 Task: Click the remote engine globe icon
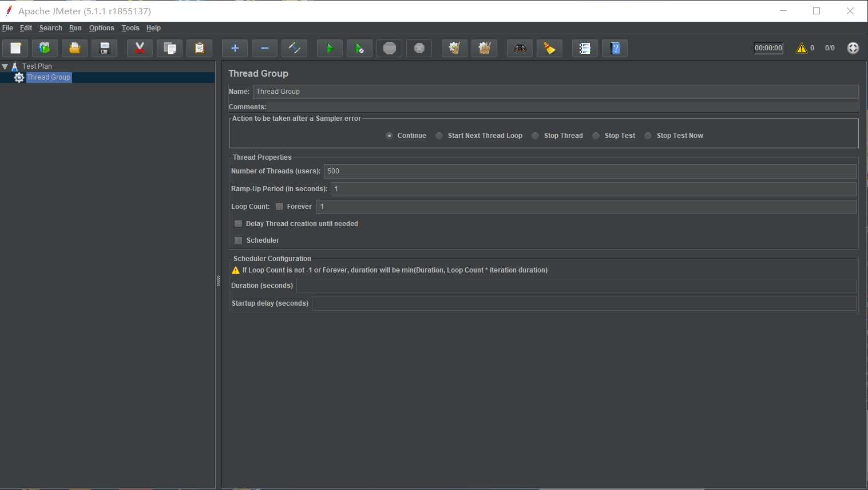coord(853,48)
